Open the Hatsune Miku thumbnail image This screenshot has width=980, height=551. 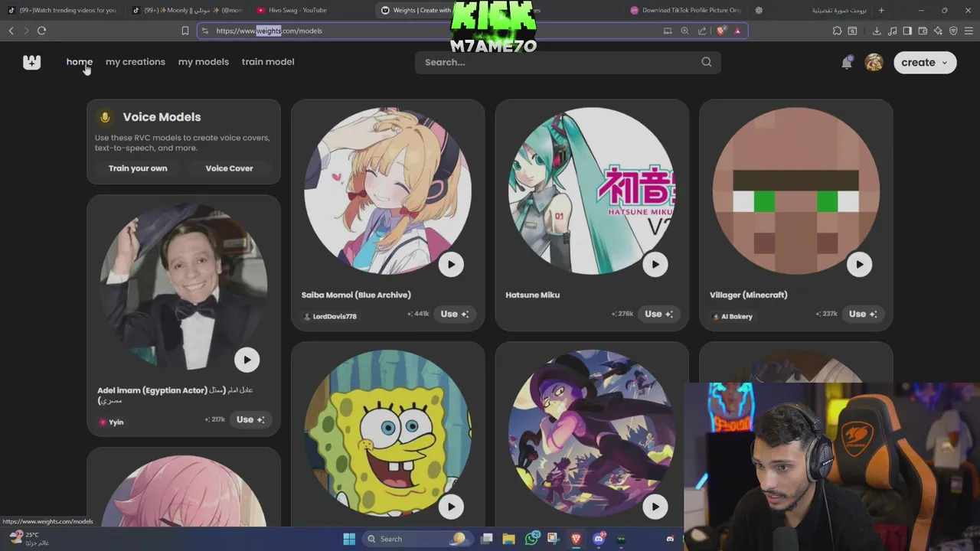pos(592,191)
